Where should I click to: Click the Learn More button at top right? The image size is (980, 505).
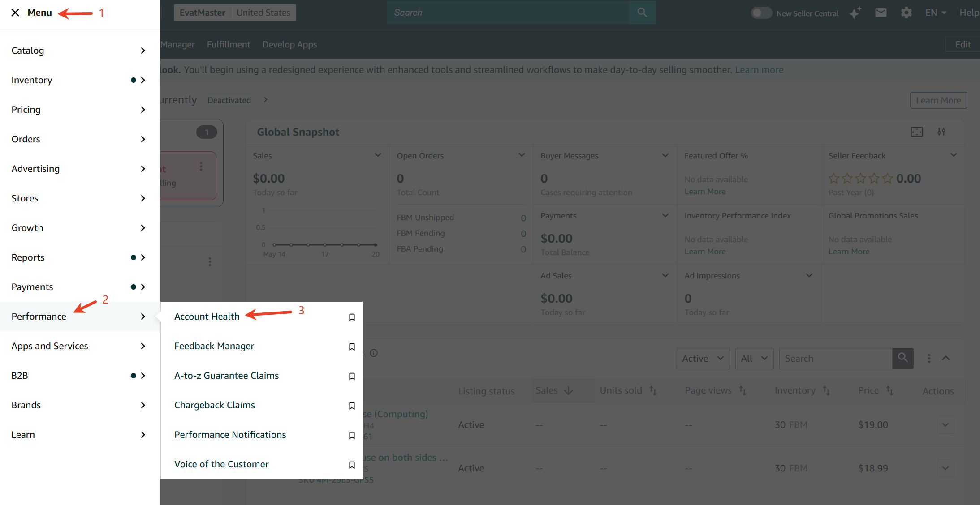point(938,100)
